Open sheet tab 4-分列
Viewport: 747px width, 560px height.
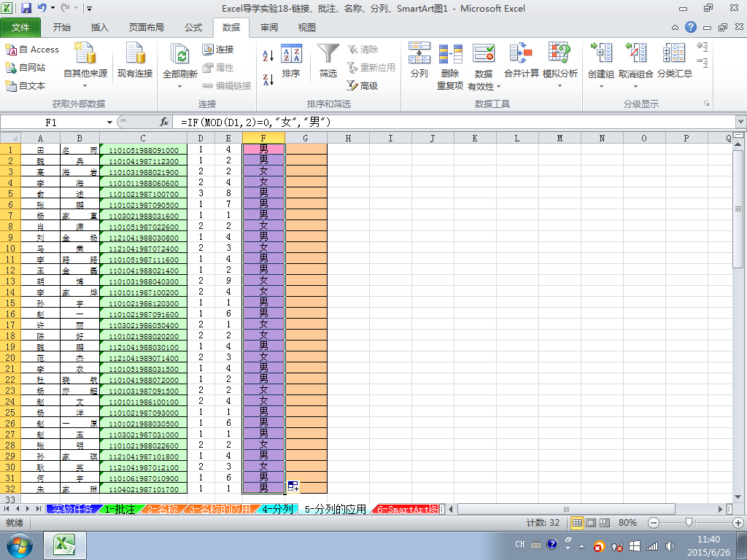(278, 509)
